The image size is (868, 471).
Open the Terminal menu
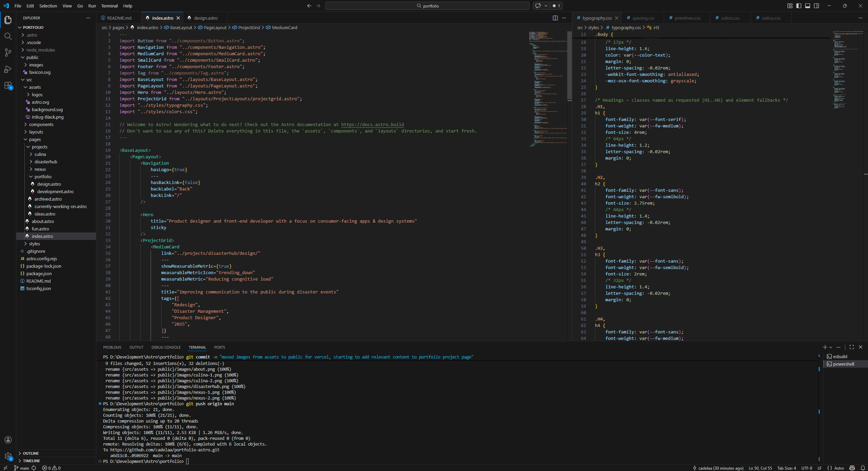(109, 6)
